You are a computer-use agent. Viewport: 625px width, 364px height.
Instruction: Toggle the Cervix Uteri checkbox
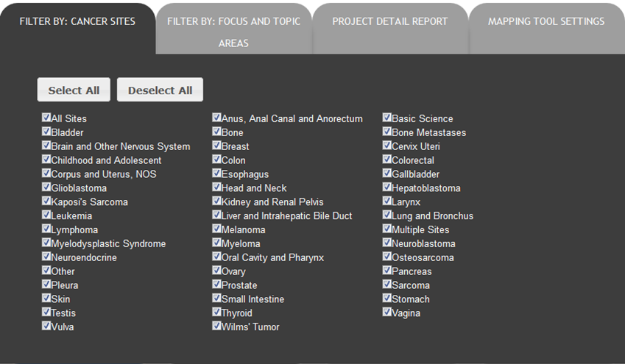pos(386,146)
